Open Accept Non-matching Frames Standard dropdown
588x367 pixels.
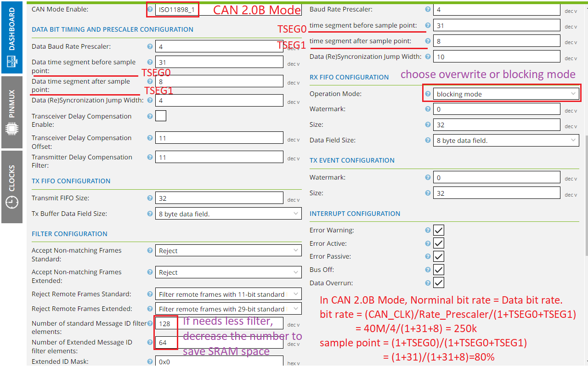[x=228, y=251]
